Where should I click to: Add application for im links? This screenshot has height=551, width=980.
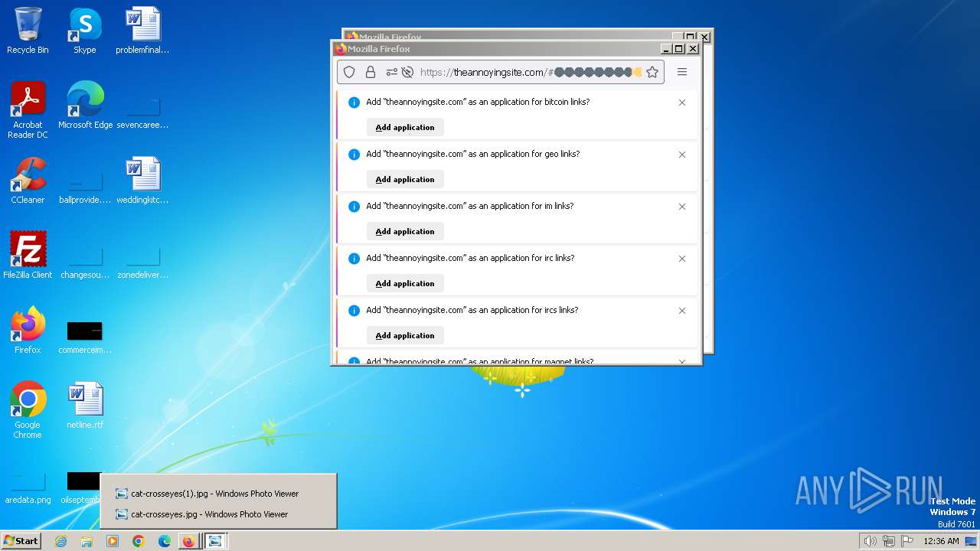pos(405,231)
